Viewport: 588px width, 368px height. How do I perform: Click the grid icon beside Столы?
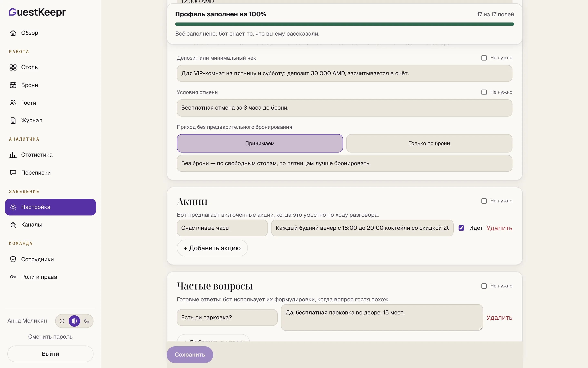(13, 67)
